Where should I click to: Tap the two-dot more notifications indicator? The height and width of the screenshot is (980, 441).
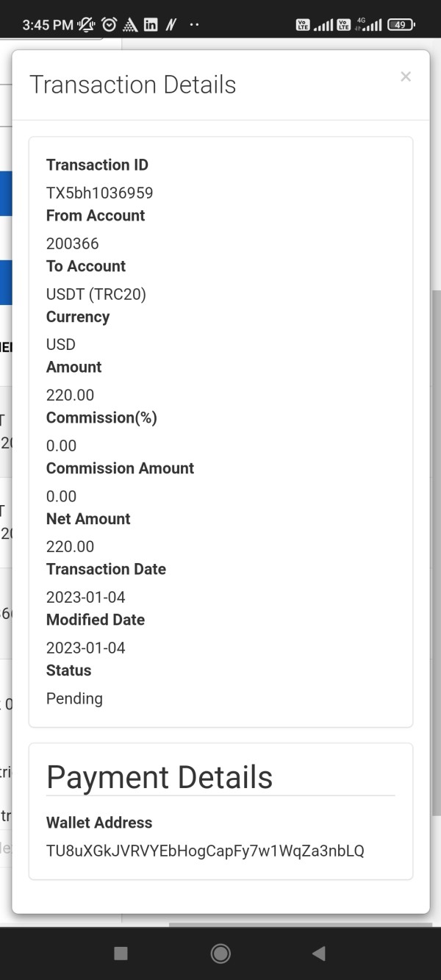coord(194,25)
